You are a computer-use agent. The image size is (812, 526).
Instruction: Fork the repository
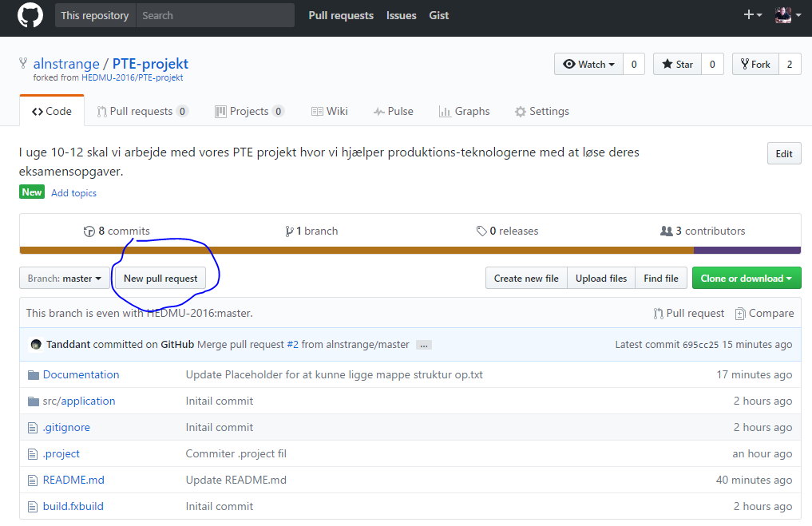(755, 64)
